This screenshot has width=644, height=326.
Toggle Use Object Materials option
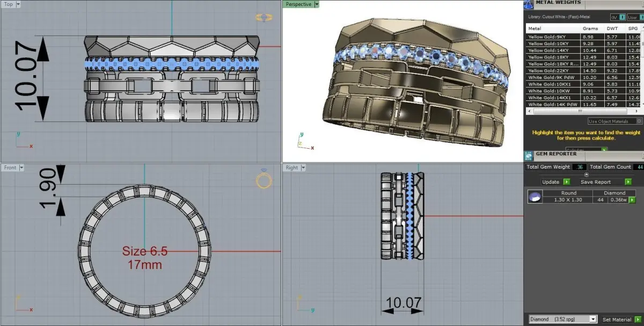pyautogui.click(x=615, y=121)
